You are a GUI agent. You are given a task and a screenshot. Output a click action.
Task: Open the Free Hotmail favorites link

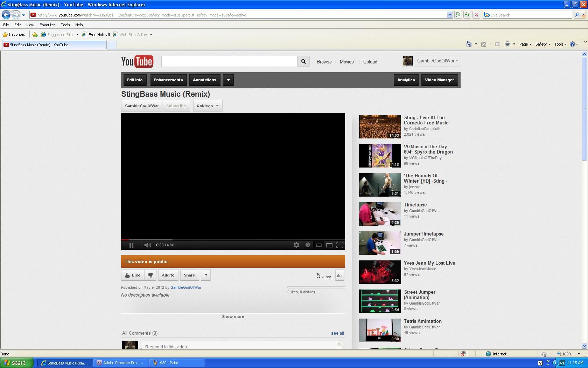pos(96,35)
